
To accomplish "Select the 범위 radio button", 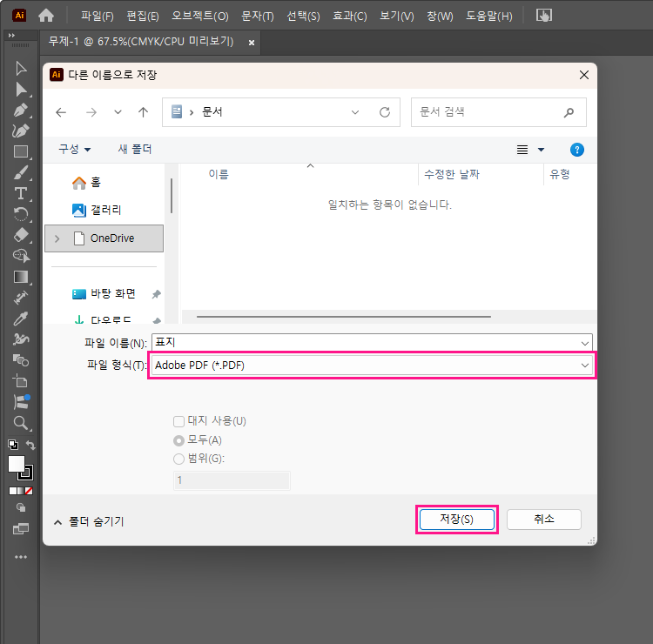I will click(179, 459).
